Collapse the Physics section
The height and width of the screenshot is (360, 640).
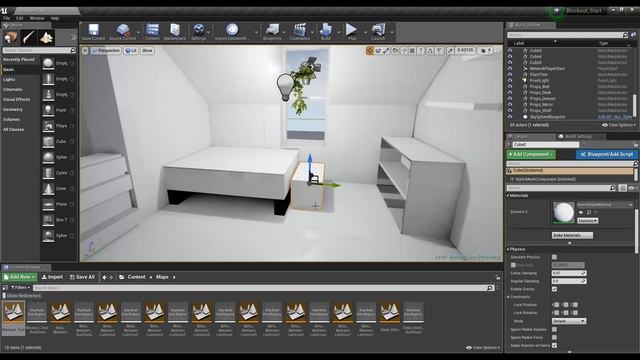tap(508, 249)
